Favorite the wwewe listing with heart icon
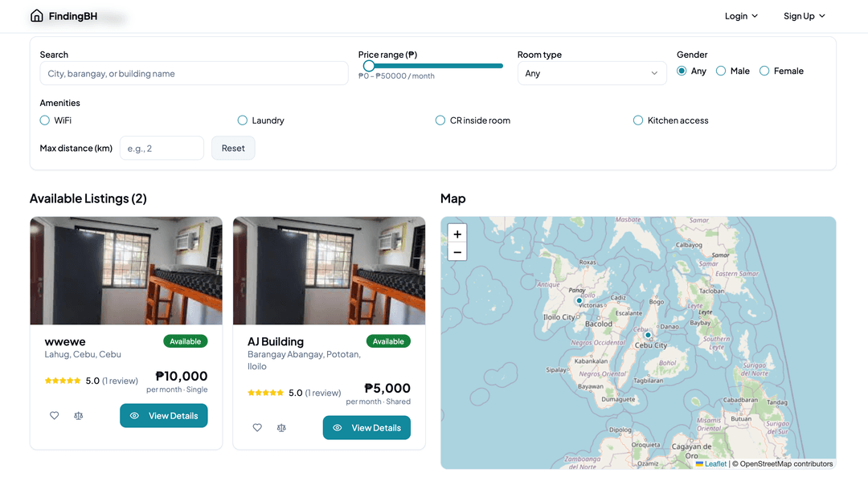Screen dimensions: 868x489 (x=55, y=416)
